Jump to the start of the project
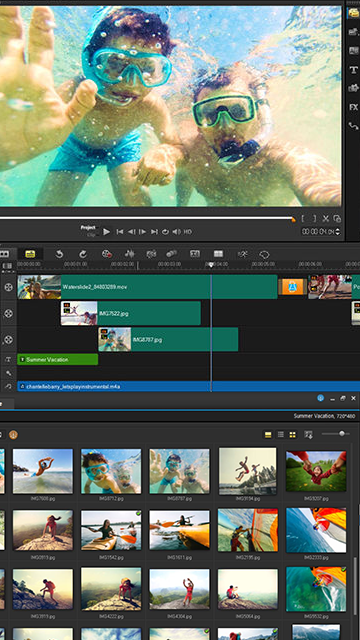Viewport: 360px width, 640px height. 120,232
